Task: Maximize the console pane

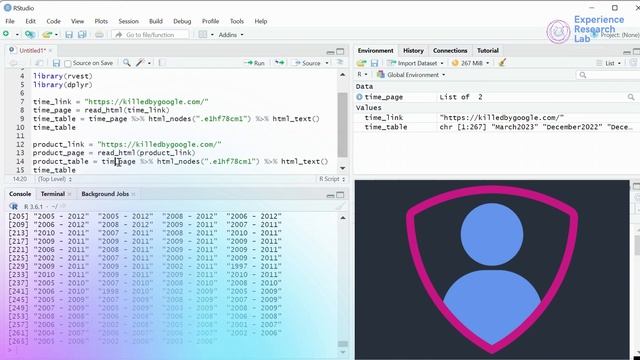Action: (340, 195)
